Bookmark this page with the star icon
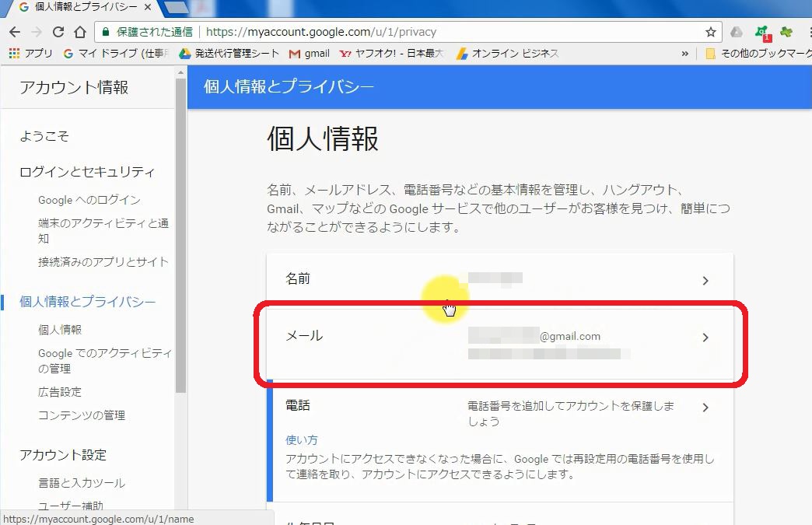 (x=711, y=32)
